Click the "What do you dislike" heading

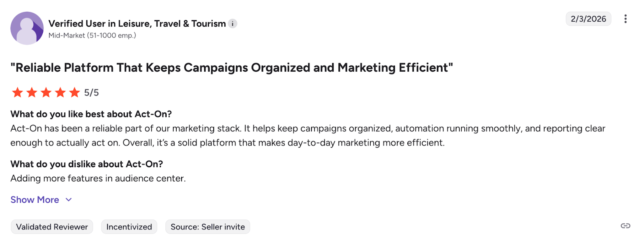tap(87, 164)
